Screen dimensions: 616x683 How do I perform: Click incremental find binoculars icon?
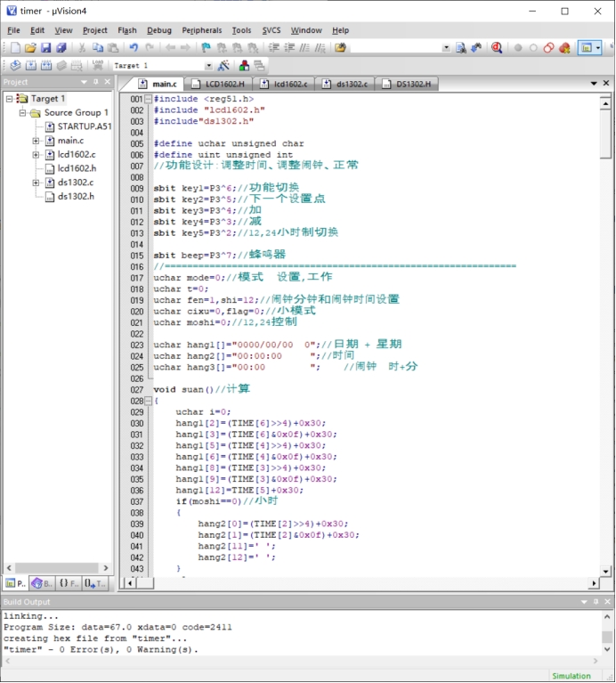tap(477, 47)
